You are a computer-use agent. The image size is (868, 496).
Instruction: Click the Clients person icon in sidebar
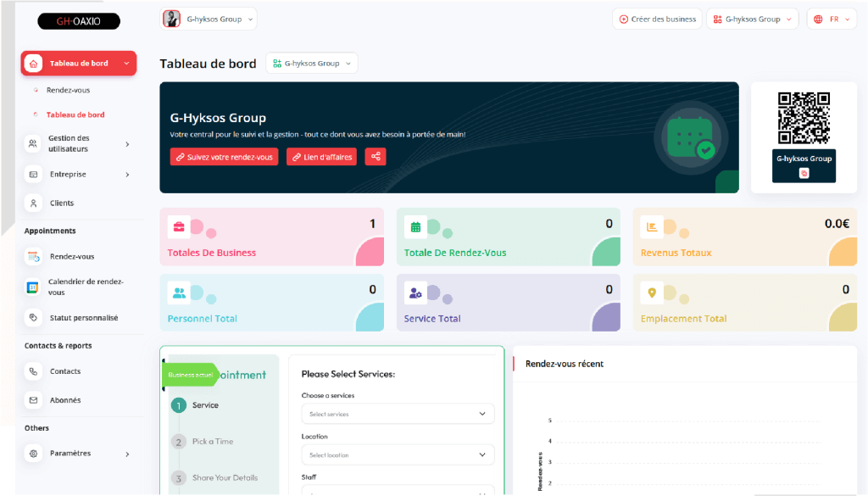pyautogui.click(x=33, y=203)
